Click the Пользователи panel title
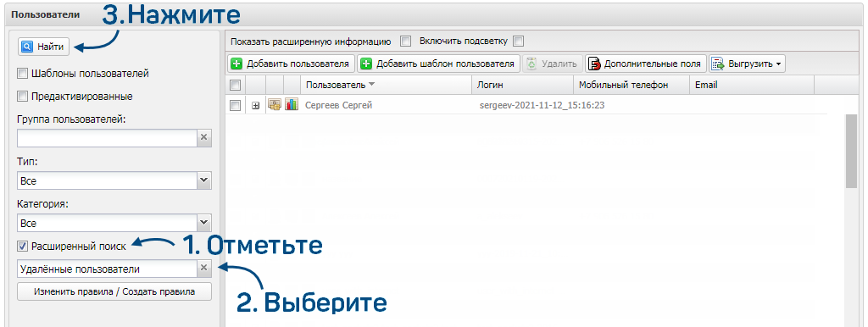 coord(46,14)
